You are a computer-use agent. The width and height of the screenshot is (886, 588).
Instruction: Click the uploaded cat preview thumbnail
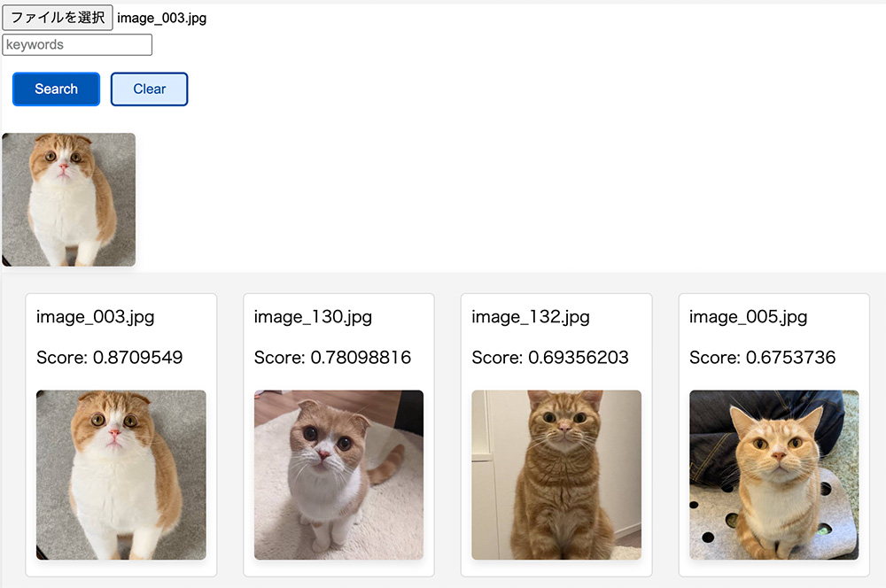click(x=69, y=199)
